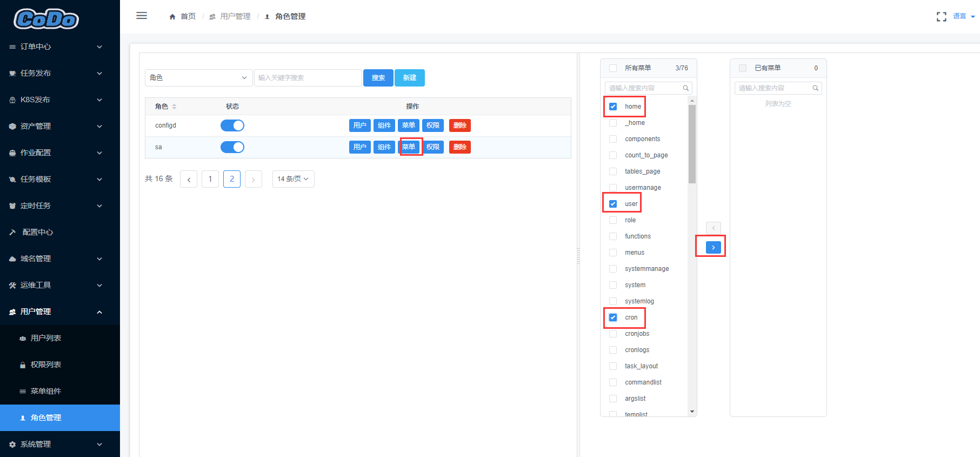
Task: Click the 定时任务 sidebar icon
Action: pos(12,206)
